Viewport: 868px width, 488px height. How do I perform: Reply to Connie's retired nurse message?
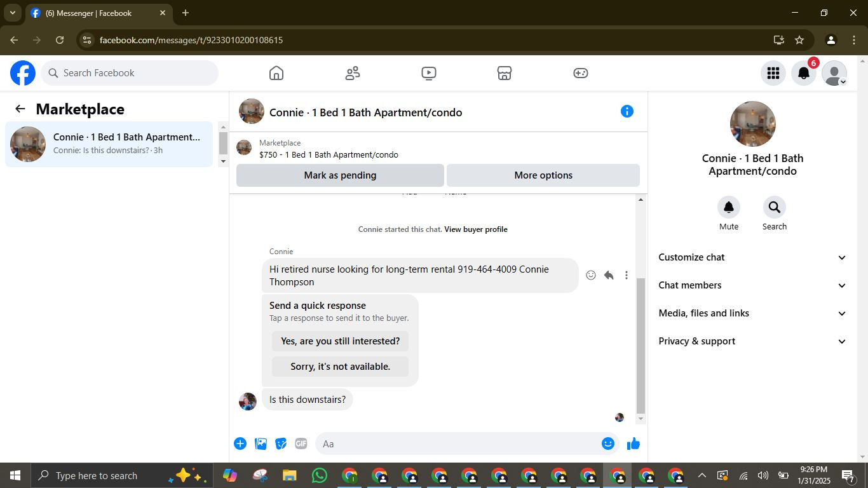(x=609, y=275)
